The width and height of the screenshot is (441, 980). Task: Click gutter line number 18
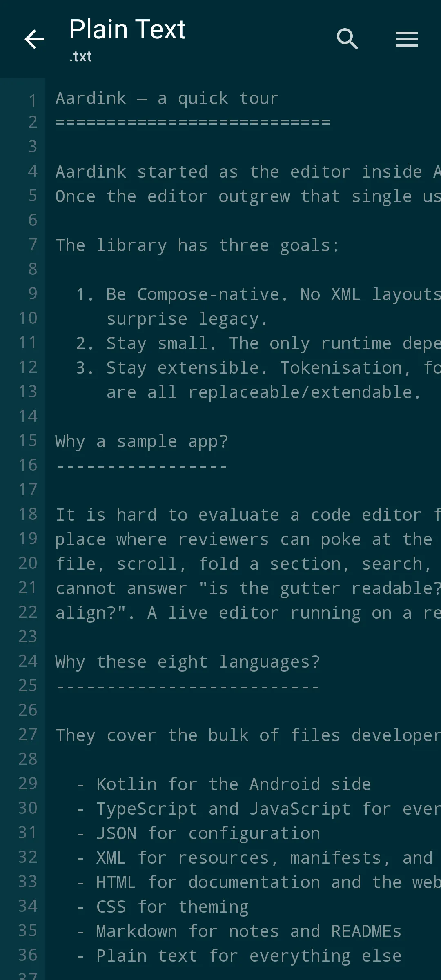coord(28,514)
